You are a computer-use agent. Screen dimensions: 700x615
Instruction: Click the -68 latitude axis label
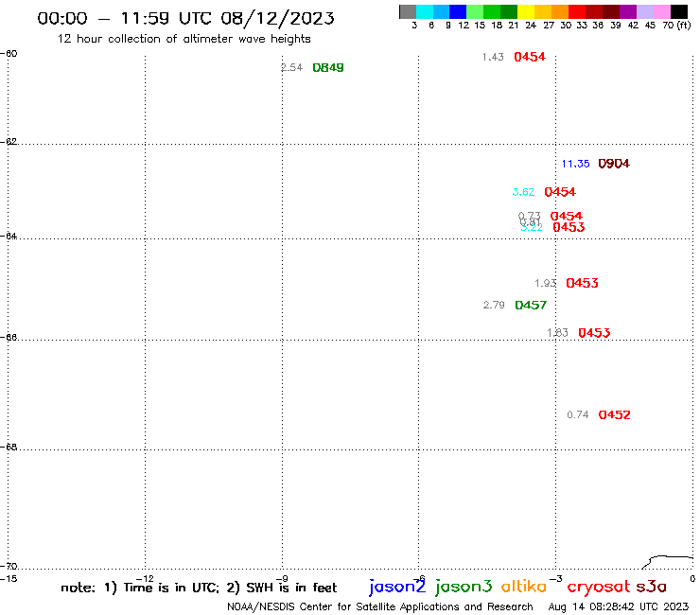pyautogui.click(x=9, y=448)
